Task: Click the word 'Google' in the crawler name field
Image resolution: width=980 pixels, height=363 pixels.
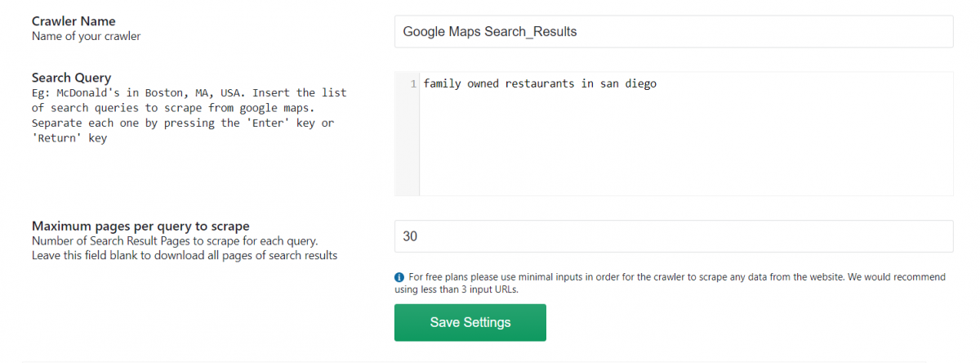Action: 424,32
